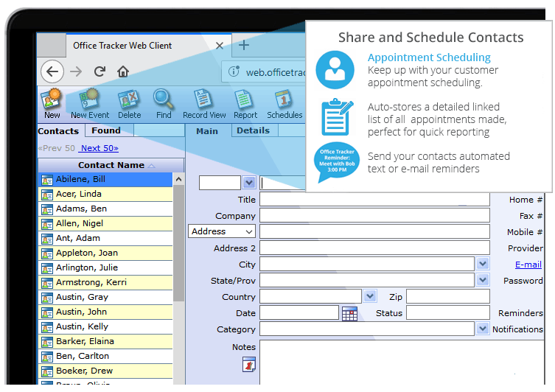The width and height of the screenshot is (555, 392).
Task: Select contact Allen, Nigel
Action: coord(105,223)
